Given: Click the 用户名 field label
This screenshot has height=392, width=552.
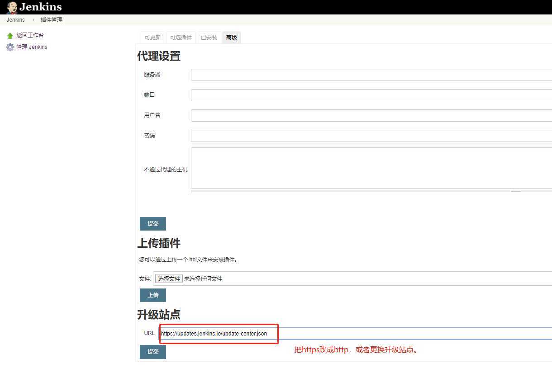Looking at the screenshot, I should point(152,115).
